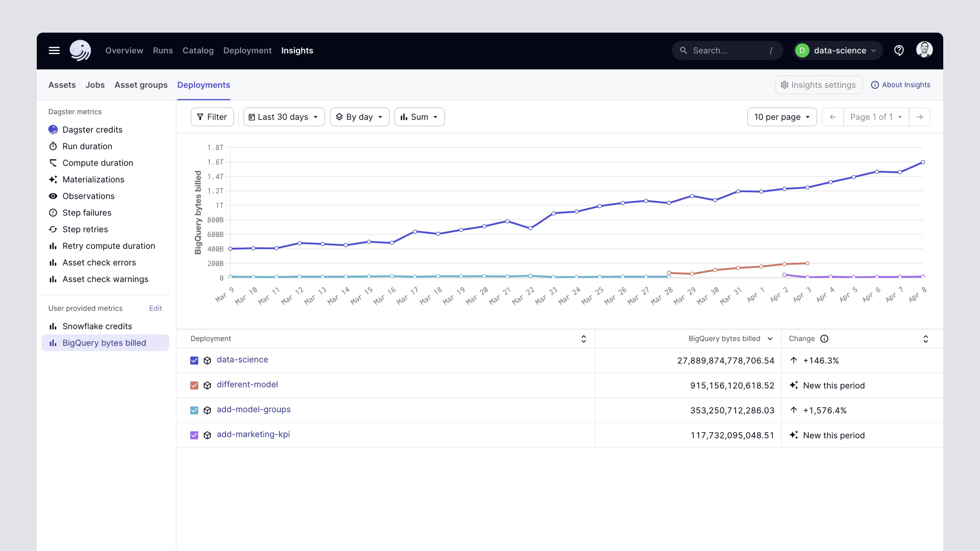This screenshot has height=551, width=980.
Task: Click the Mar 9 data-science chart point
Action: (230, 249)
